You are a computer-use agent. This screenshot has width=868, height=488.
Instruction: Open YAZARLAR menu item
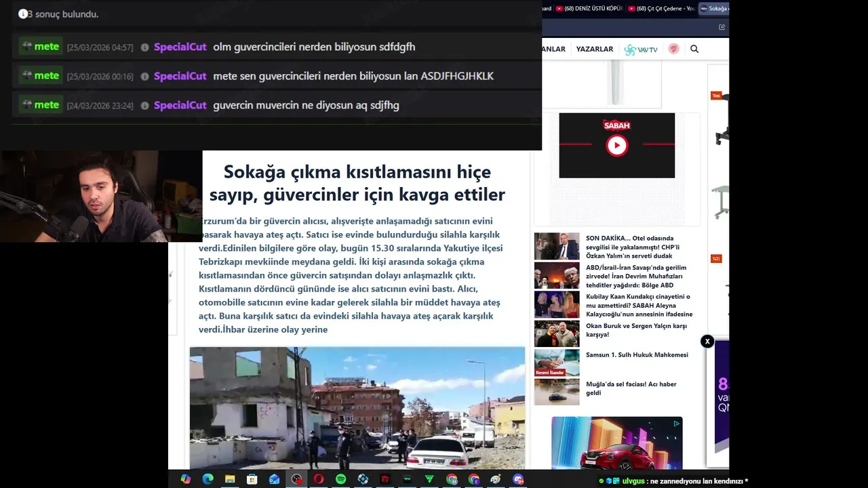click(595, 49)
